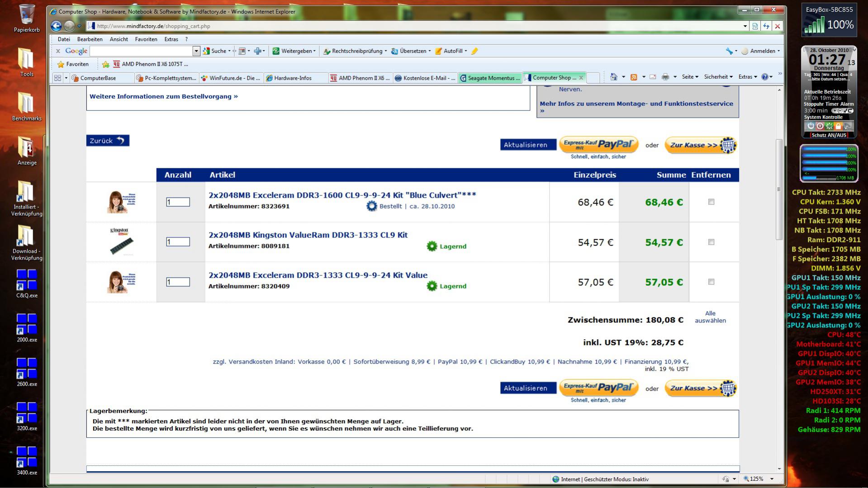Open Google toolbar wrench settings
The image size is (868, 488).
point(729,51)
